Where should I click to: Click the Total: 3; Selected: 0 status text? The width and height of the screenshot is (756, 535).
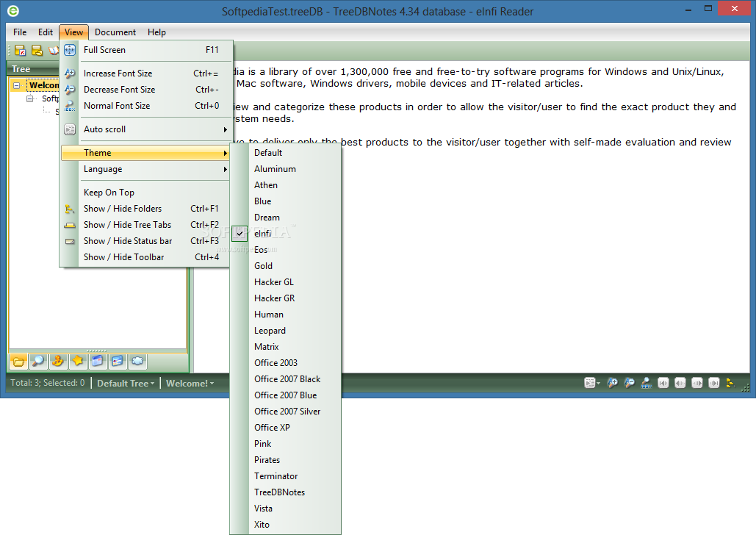pos(48,383)
